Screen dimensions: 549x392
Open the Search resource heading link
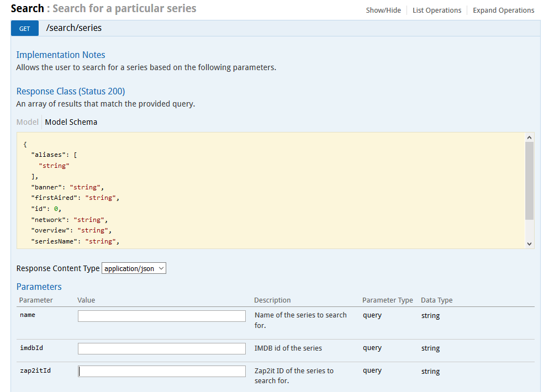[x=27, y=9]
